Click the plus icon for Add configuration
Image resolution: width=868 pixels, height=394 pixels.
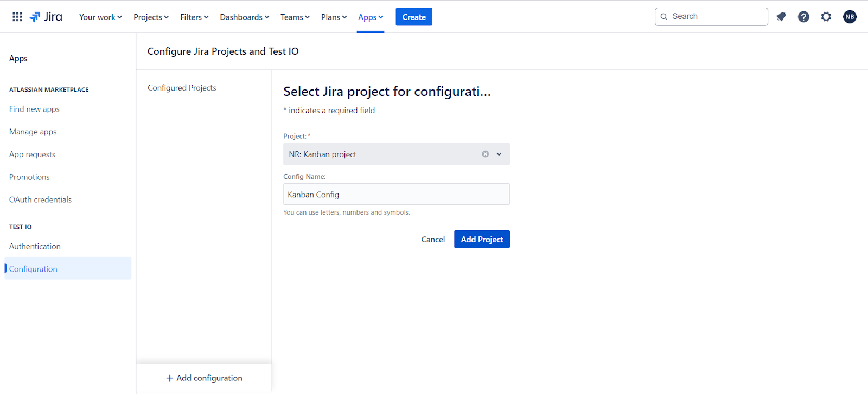(170, 378)
